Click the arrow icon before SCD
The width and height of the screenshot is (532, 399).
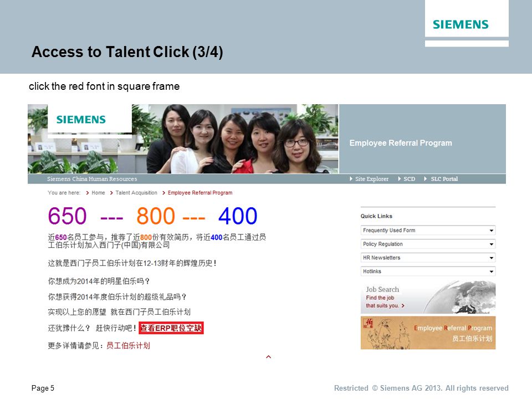point(400,179)
